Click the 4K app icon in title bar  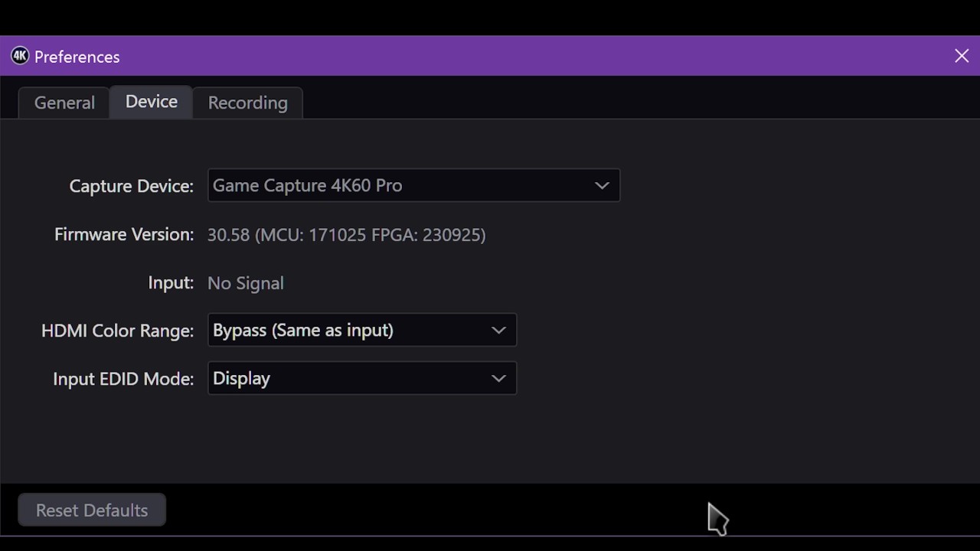[20, 56]
